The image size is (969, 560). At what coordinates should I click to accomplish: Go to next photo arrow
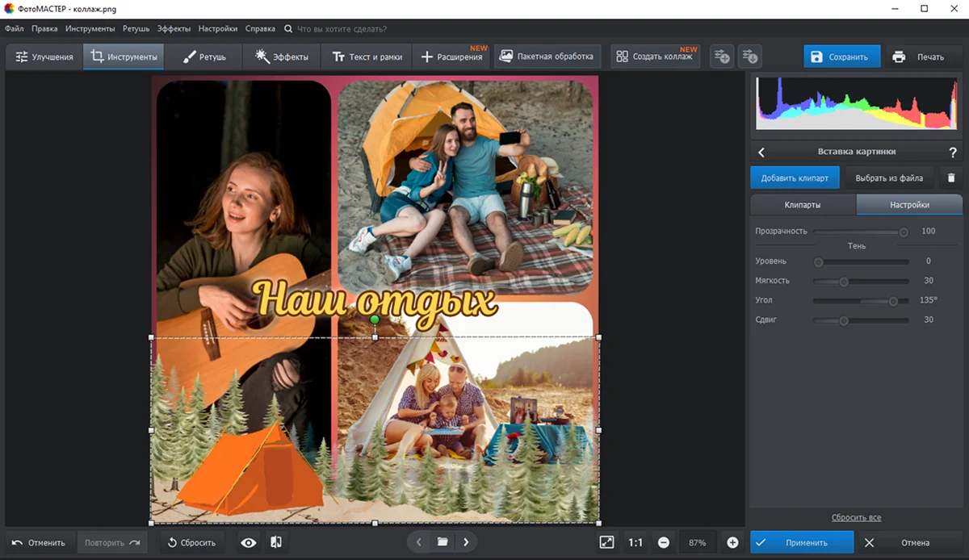pos(466,542)
